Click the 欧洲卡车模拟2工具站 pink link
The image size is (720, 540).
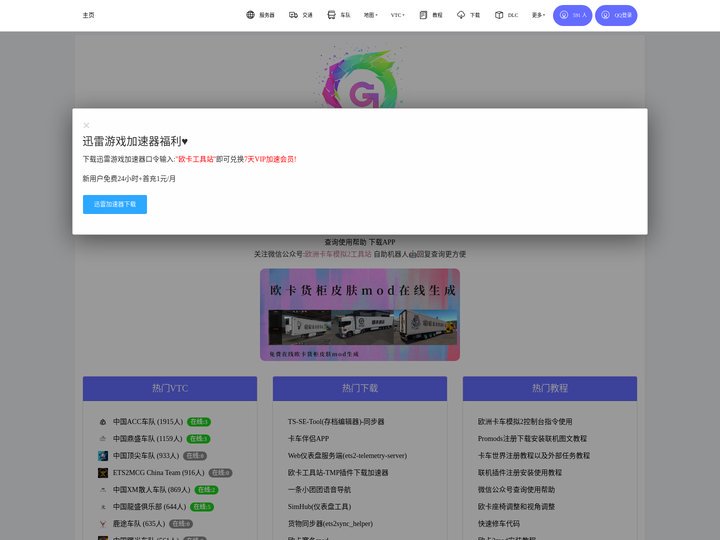[x=338, y=254]
